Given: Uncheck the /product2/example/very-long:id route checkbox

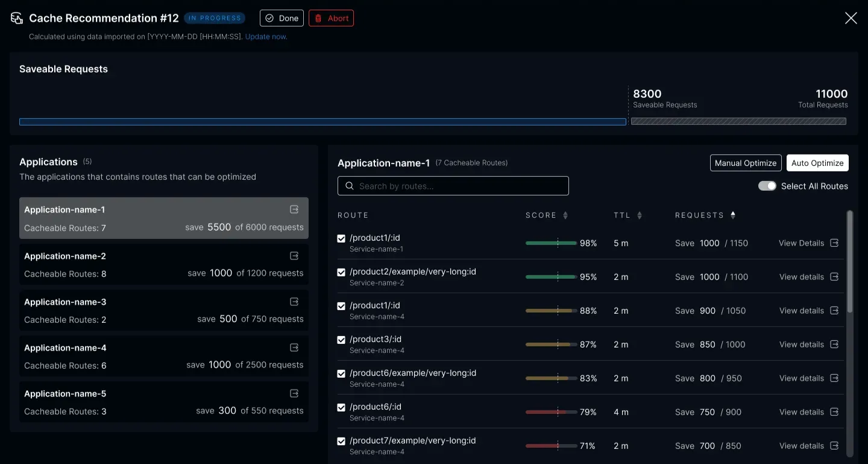Looking at the screenshot, I should [342, 273].
